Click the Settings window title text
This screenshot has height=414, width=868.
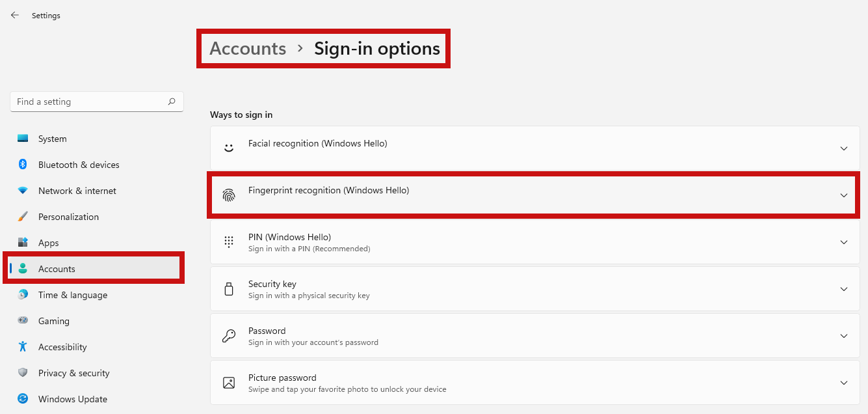tap(46, 16)
